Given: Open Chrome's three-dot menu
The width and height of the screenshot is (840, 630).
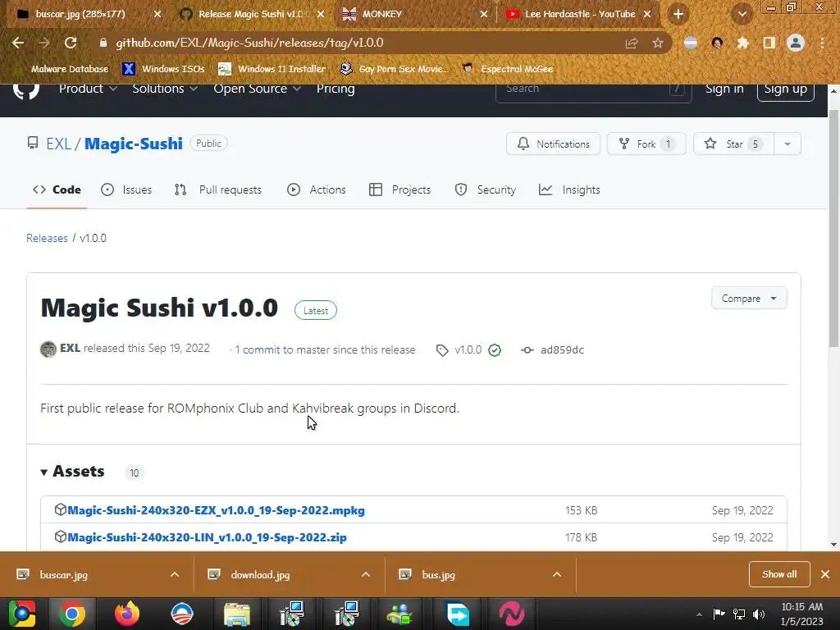Looking at the screenshot, I should click(x=822, y=43).
